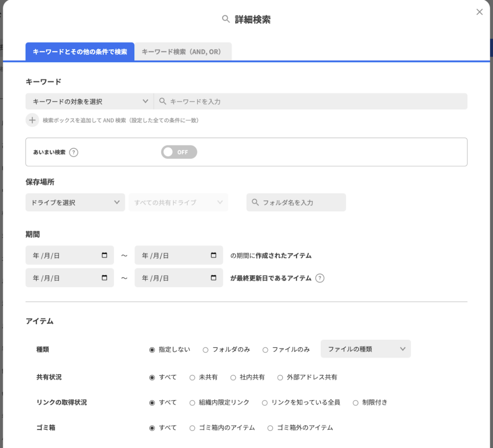Switch to キーワード検索（AND, OR）tab
The height and width of the screenshot is (448, 493).
pos(182,51)
